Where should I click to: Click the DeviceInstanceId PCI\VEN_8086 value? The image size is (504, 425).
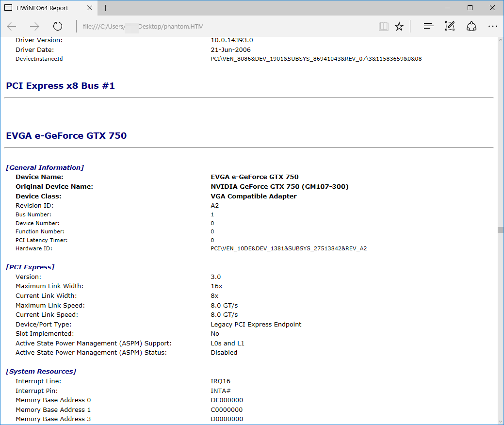316,59
